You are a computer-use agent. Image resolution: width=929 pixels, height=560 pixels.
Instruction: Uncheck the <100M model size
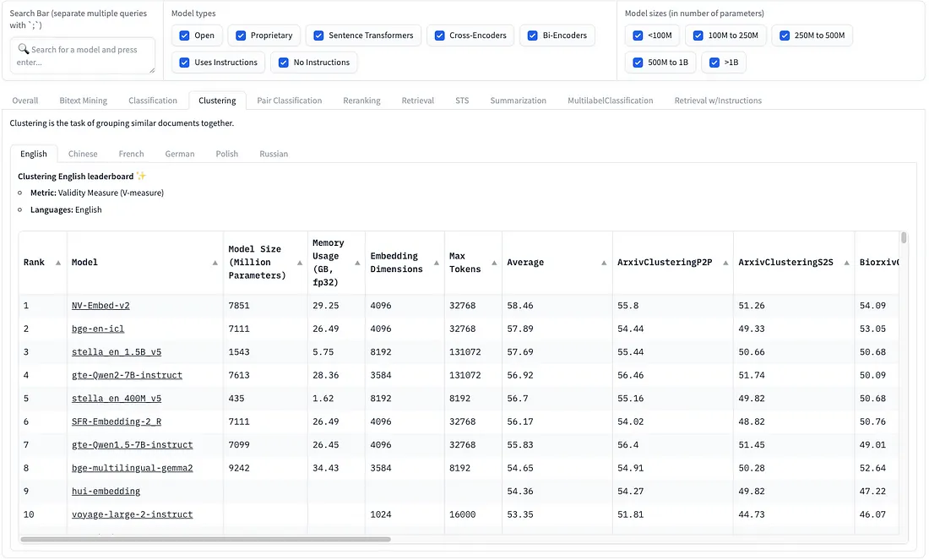[x=638, y=35]
